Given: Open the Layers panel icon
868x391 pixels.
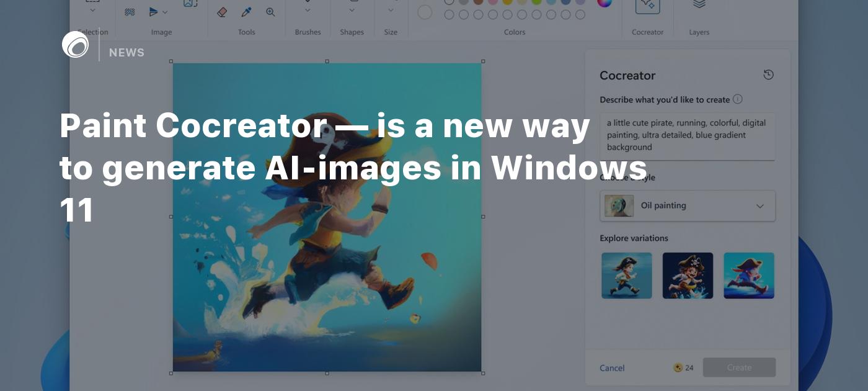Looking at the screenshot, I should coord(699,4).
